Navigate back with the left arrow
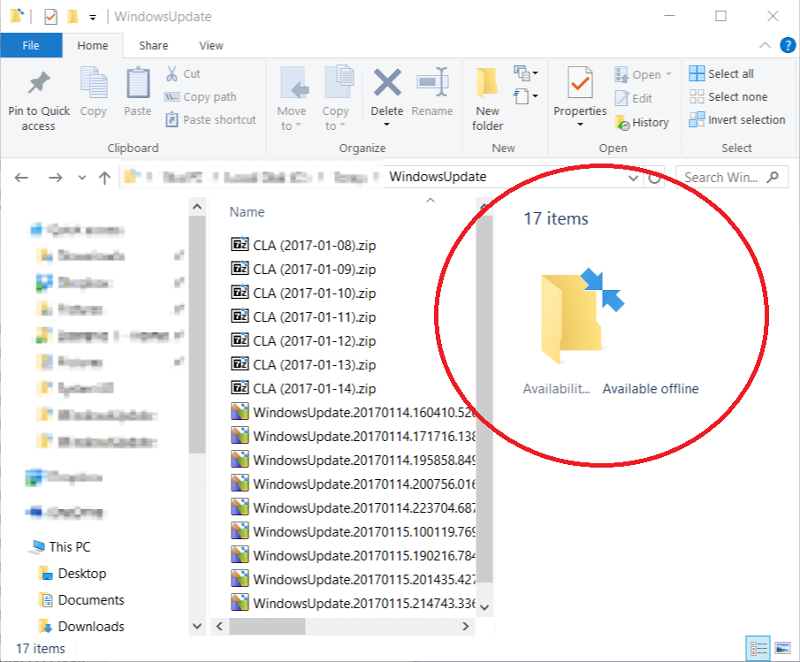Viewport: 800px width, 662px height. (x=21, y=177)
